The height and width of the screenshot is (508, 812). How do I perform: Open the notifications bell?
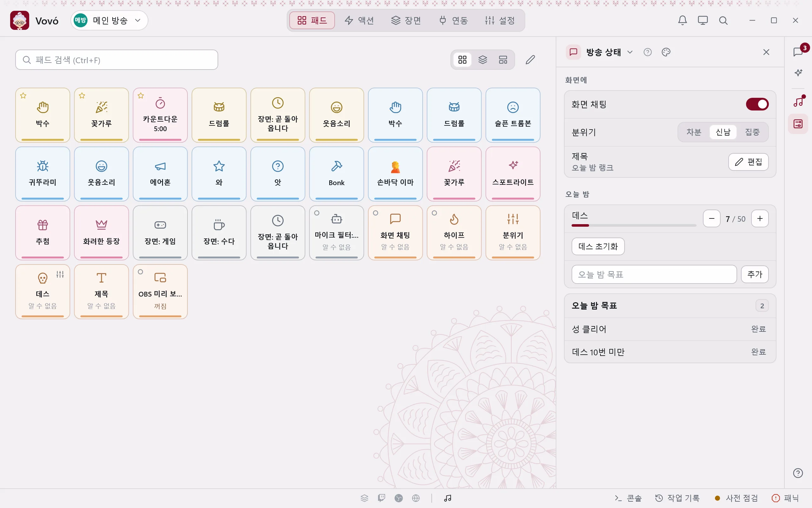coord(683,21)
